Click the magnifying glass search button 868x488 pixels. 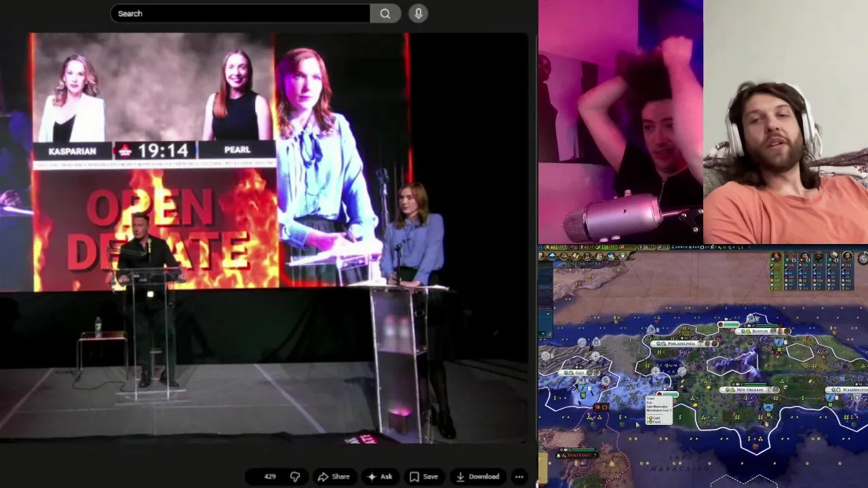(x=385, y=14)
